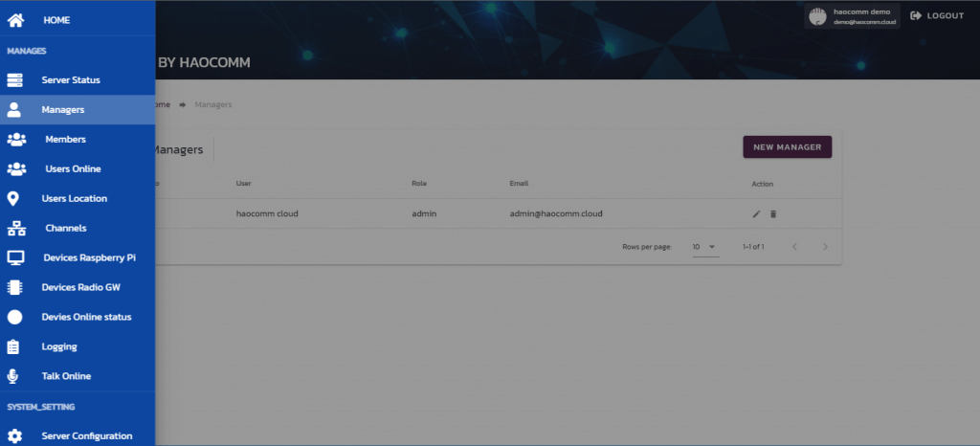The height and width of the screenshot is (446, 980).
Task: Open Server Configuration menu item
Action: point(78,436)
